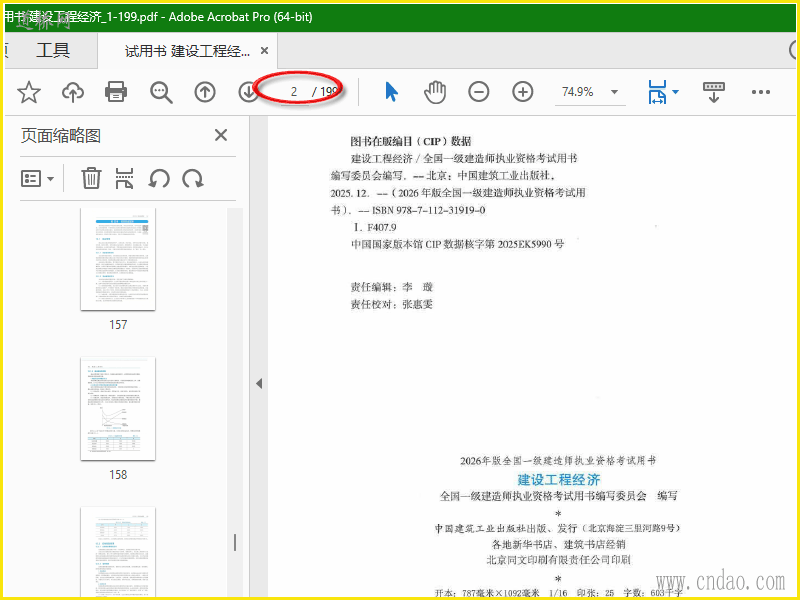Screen dimensions: 800x600
Task: Go to previous page with up arrow
Action: (x=205, y=92)
